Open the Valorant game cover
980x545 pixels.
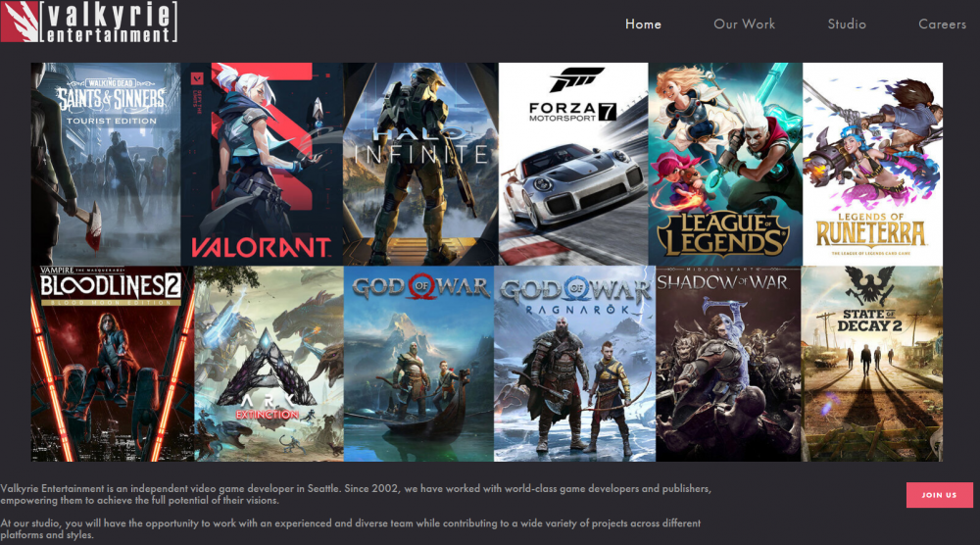click(262, 164)
